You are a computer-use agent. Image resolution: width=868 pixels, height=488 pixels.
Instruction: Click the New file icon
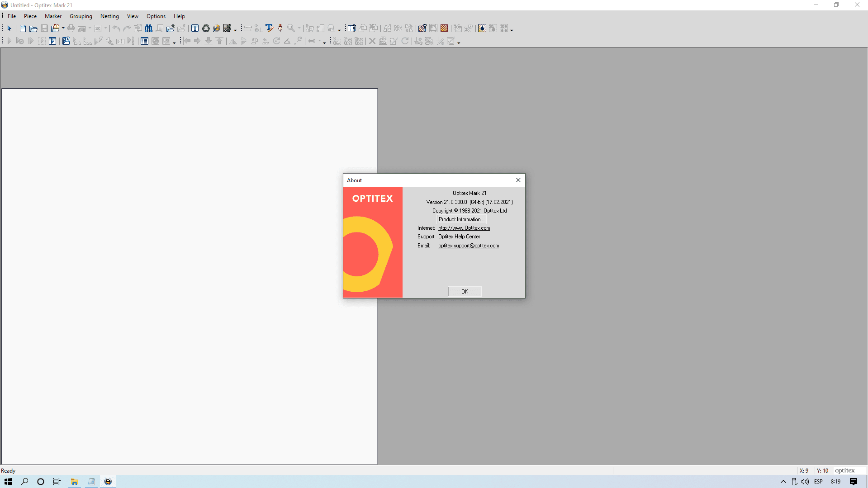23,28
